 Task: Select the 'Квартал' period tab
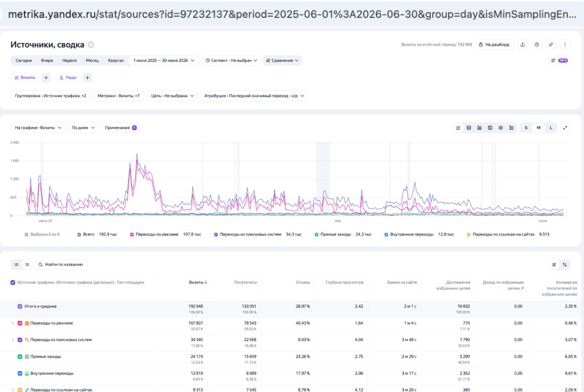[116, 60]
